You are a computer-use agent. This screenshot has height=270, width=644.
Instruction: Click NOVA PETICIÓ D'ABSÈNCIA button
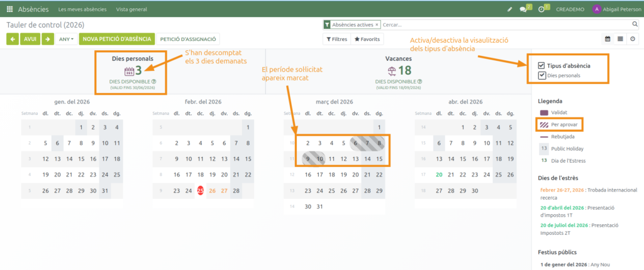[x=118, y=39]
